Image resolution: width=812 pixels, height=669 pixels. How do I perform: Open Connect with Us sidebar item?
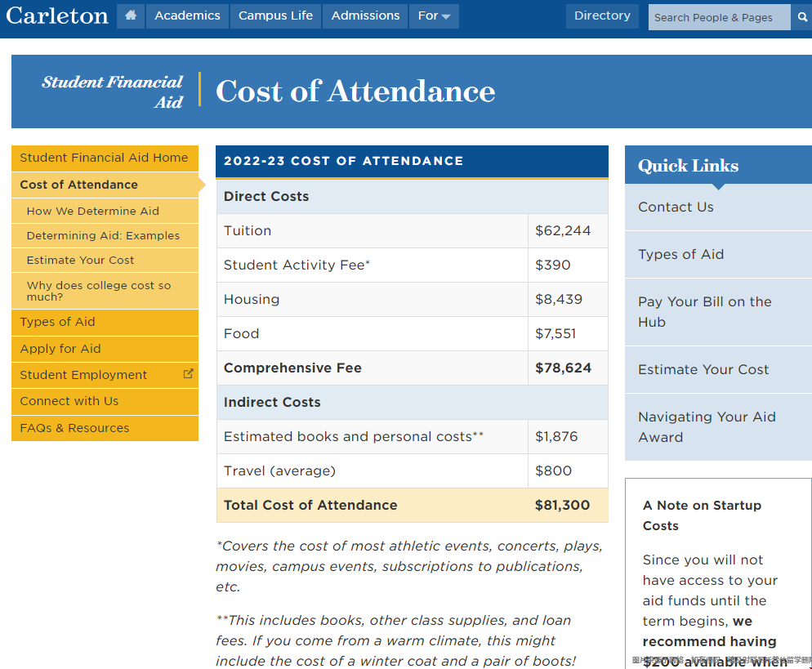click(x=105, y=401)
